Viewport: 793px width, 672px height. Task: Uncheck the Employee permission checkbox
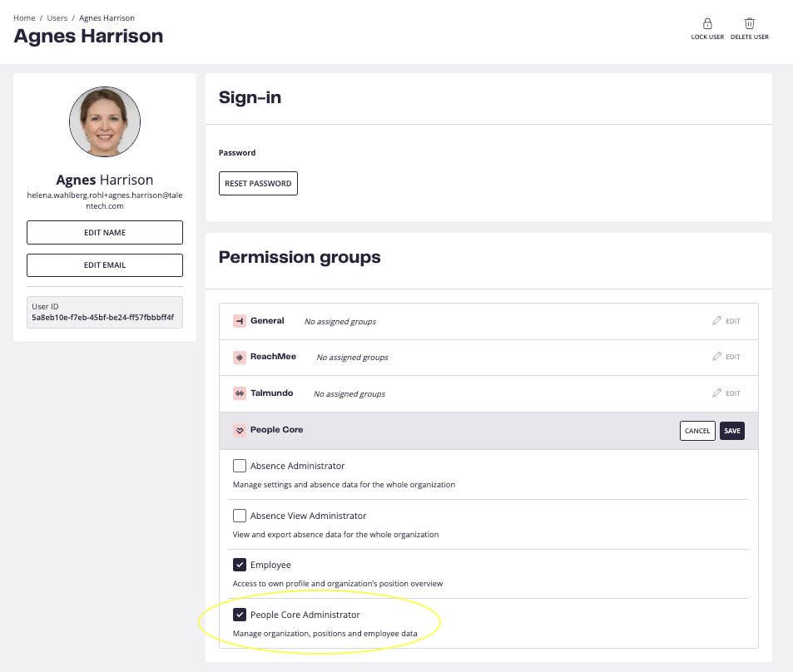(x=239, y=565)
